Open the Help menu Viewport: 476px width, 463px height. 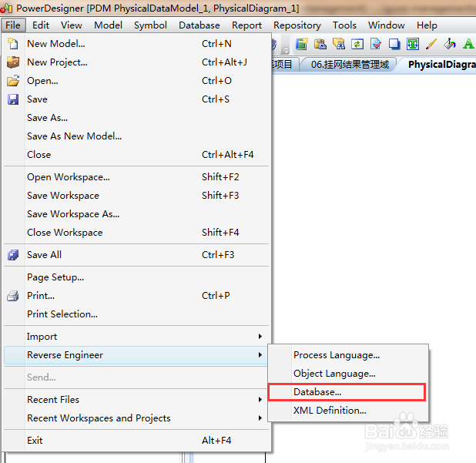click(x=427, y=25)
